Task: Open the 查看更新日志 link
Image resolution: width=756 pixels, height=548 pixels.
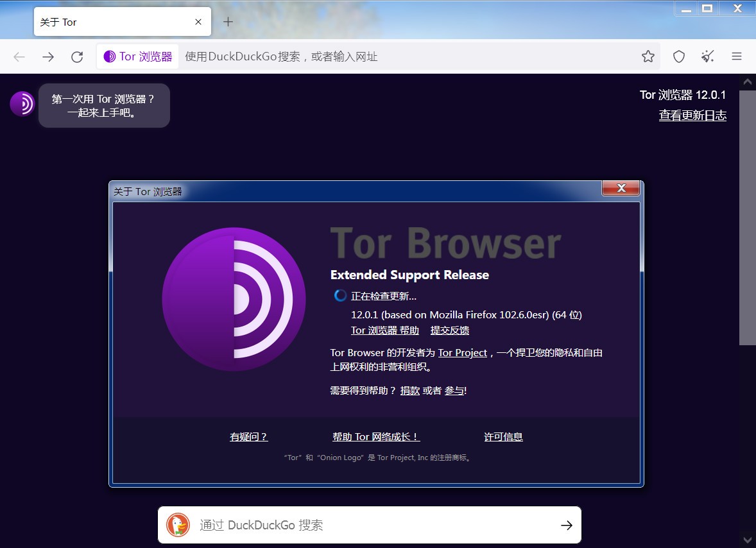Action: coord(692,116)
